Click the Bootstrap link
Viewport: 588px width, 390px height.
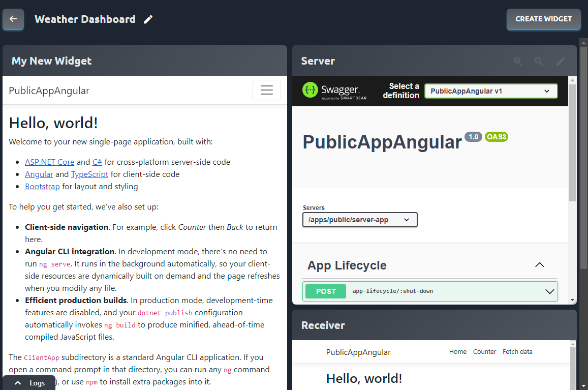pos(42,187)
